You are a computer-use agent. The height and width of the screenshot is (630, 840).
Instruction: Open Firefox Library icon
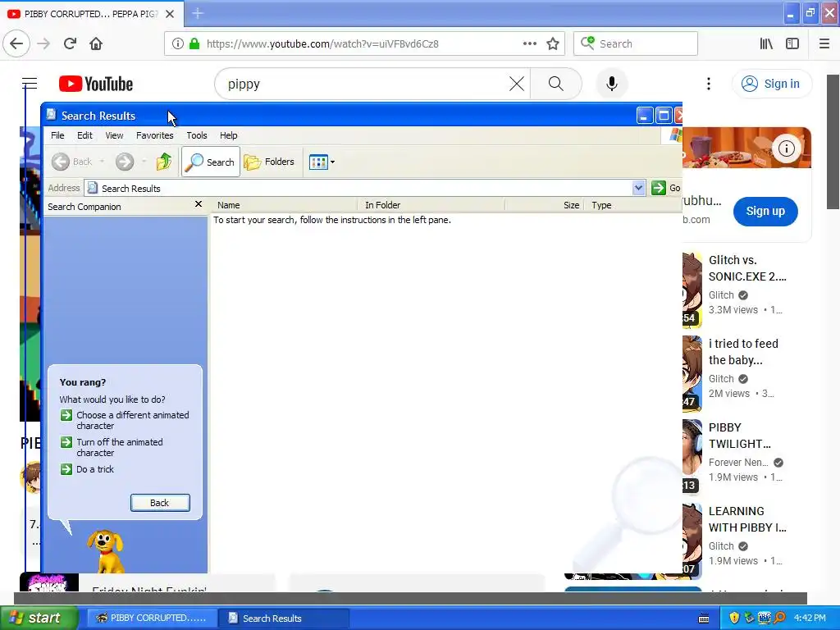(x=766, y=44)
